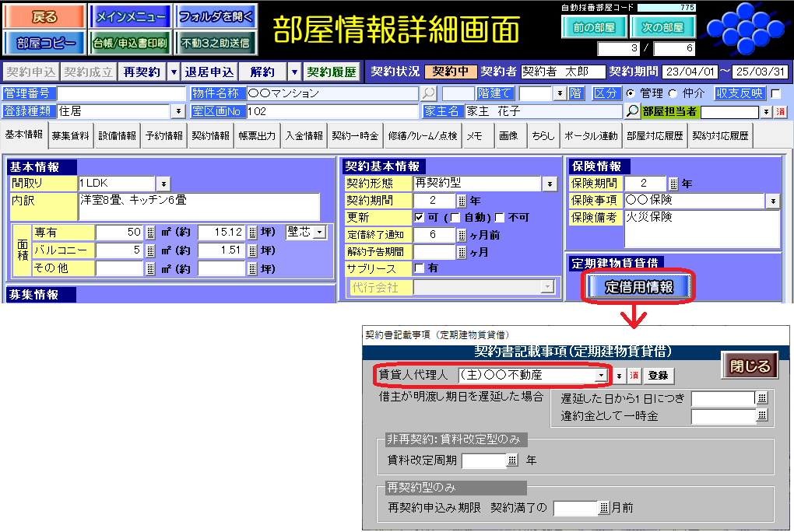794x532 pixels.
Task: Click calculator icon beside 定借終了通知 months field
Action: click(x=462, y=235)
